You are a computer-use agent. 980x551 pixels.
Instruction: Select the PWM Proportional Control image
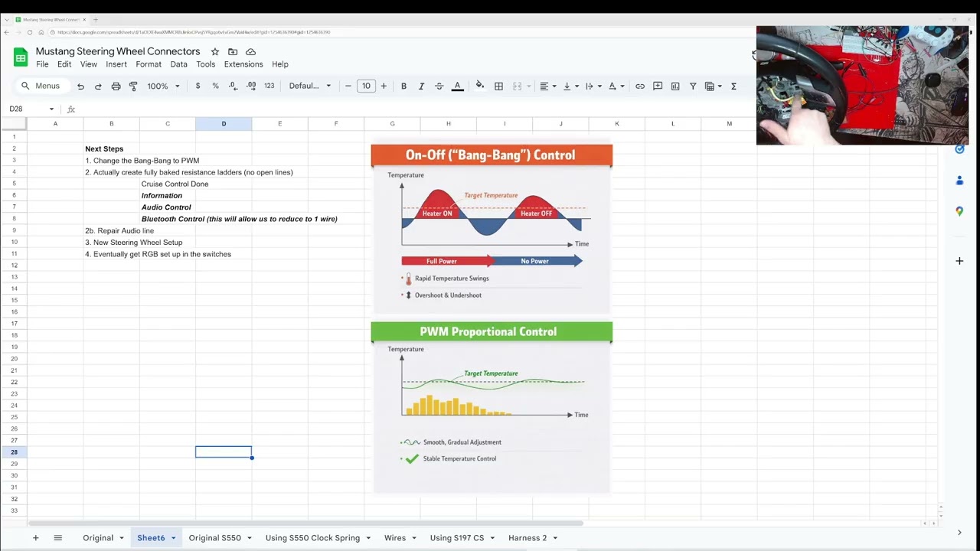click(492, 408)
